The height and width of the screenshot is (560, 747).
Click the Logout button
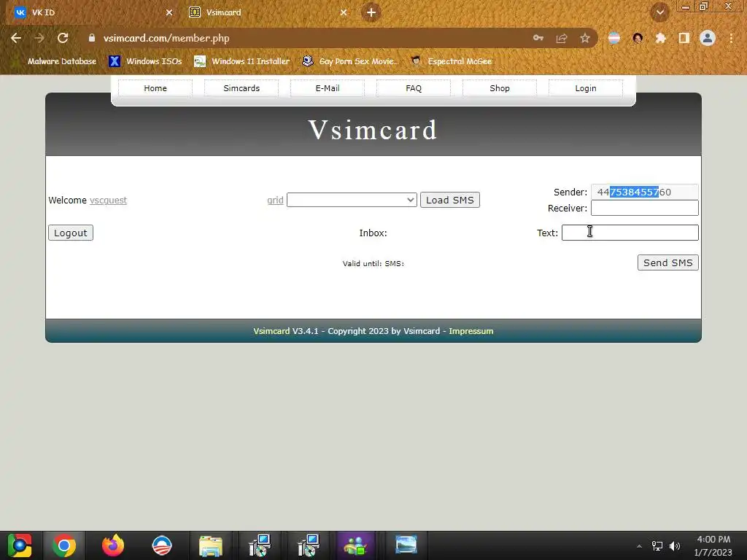pyautogui.click(x=71, y=233)
